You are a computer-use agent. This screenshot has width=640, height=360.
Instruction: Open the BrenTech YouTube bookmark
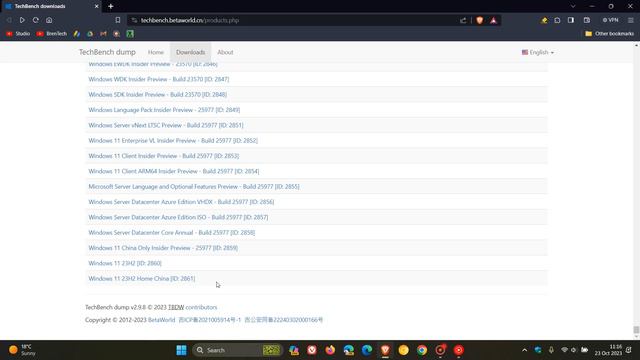[51, 33]
